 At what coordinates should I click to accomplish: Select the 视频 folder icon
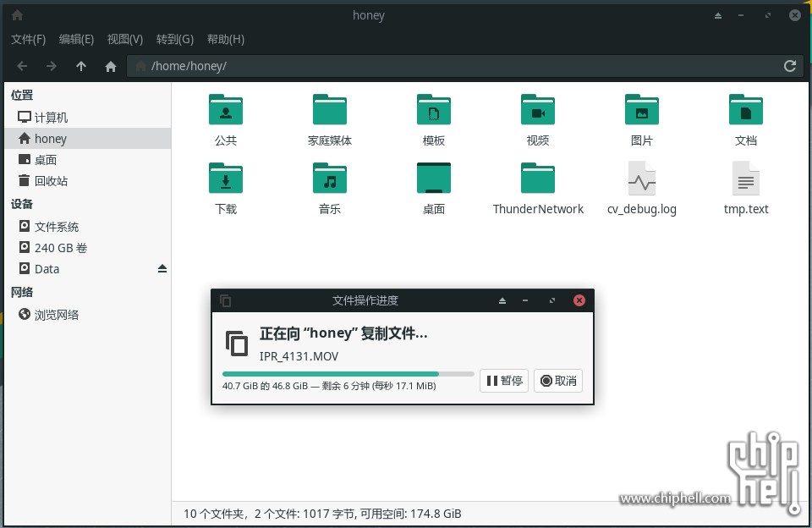[x=538, y=109]
